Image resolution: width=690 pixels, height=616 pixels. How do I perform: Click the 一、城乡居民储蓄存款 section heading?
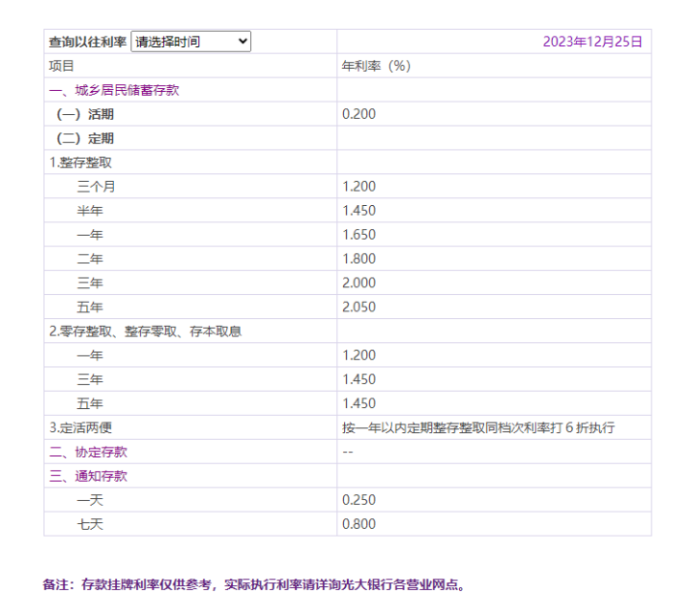tap(114, 90)
